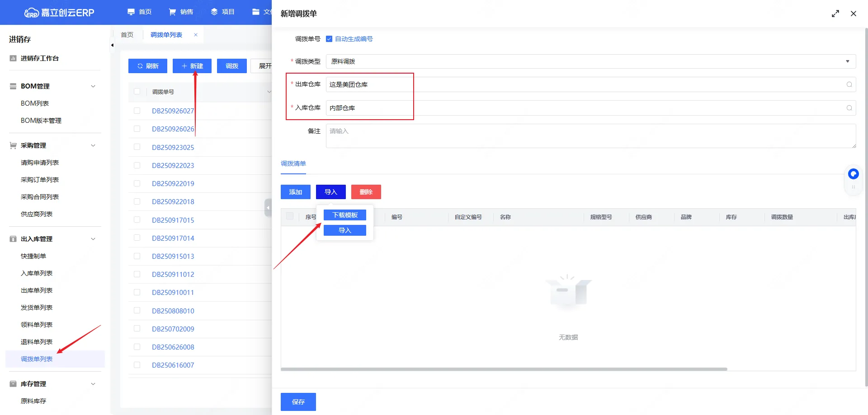Select 下载模板 from the import menu

point(344,215)
